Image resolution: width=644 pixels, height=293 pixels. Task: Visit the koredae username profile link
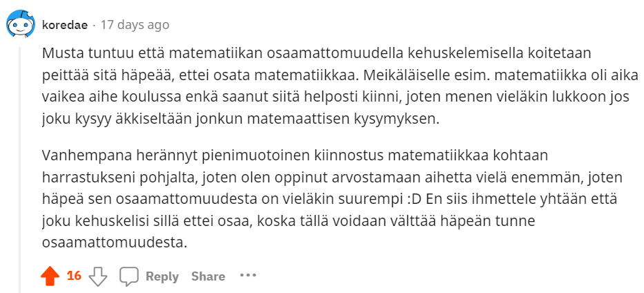point(65,25)
